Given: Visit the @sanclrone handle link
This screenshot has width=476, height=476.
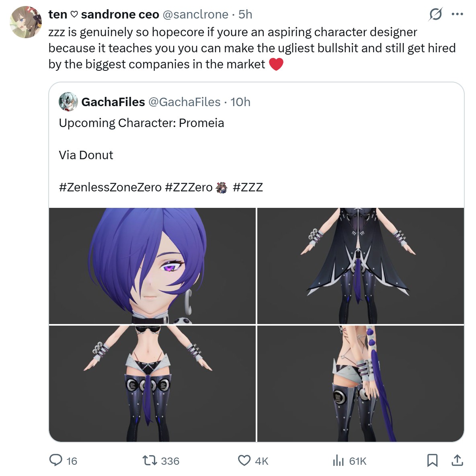Looking at the screenshot, I should [195, 14].
